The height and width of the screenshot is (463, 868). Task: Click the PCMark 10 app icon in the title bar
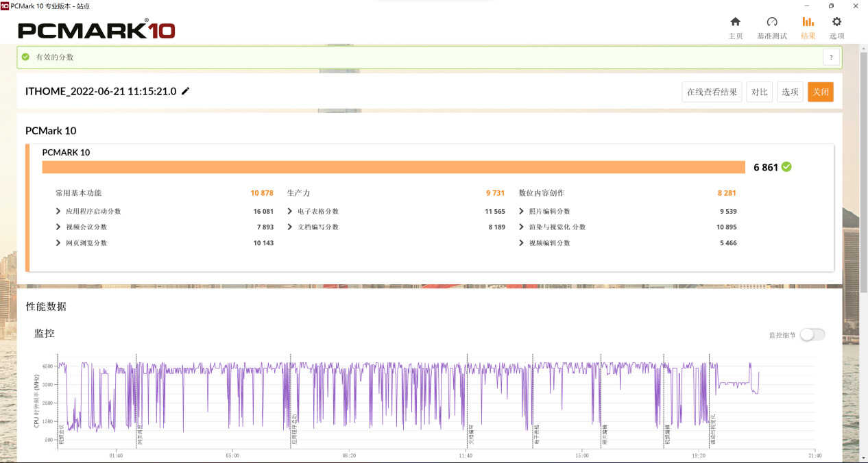pos(5,5)
